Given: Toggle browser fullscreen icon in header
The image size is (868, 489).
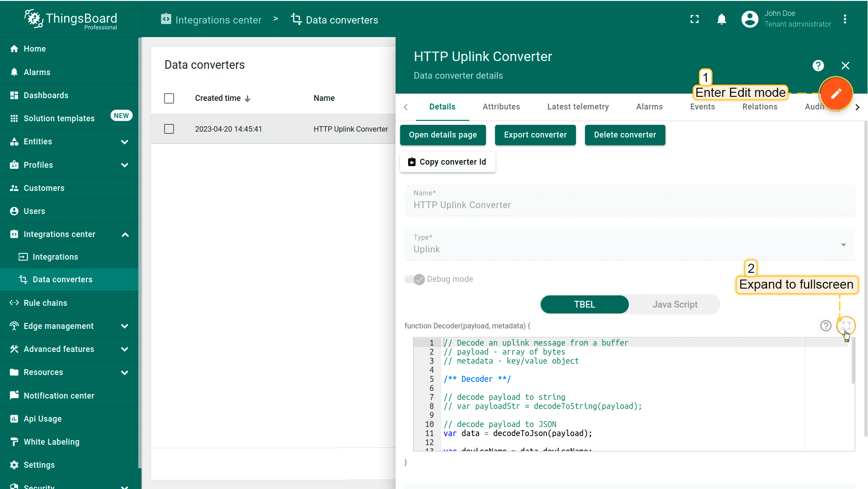Looking at the screenshot, I should tap(694, 19).
